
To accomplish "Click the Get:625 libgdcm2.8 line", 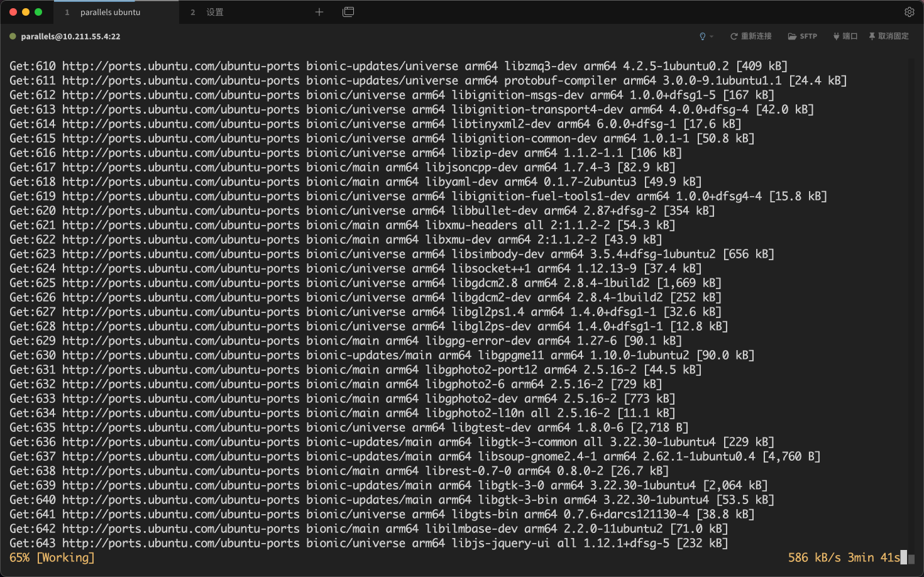I will pos(365,283).
